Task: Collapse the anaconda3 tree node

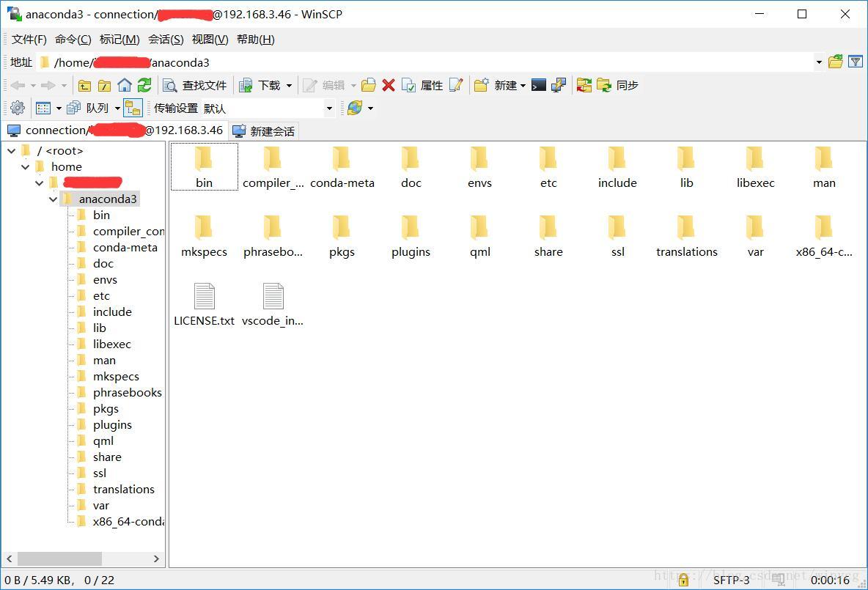Action: (x=53, y=199)
